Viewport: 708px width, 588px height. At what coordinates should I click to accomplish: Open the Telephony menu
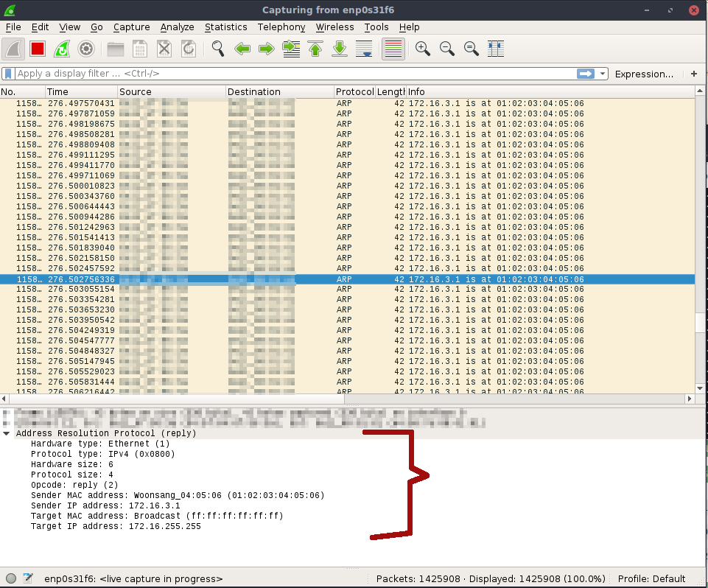tap(281, 27)
